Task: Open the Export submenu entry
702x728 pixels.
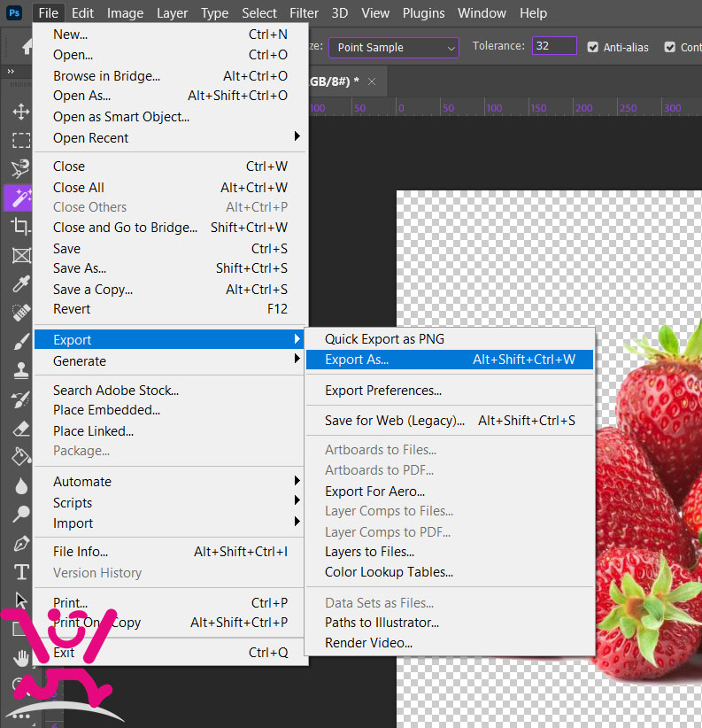Action: 170,339
